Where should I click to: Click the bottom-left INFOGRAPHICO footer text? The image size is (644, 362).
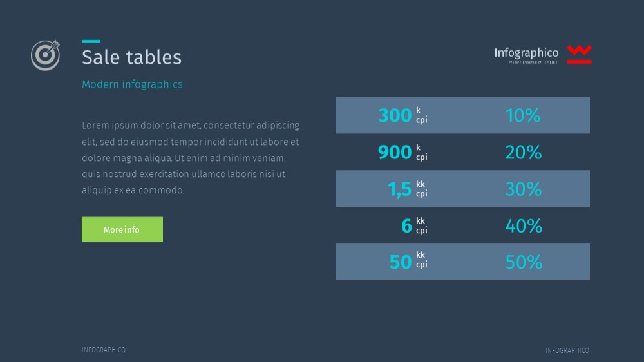[104, 350]
